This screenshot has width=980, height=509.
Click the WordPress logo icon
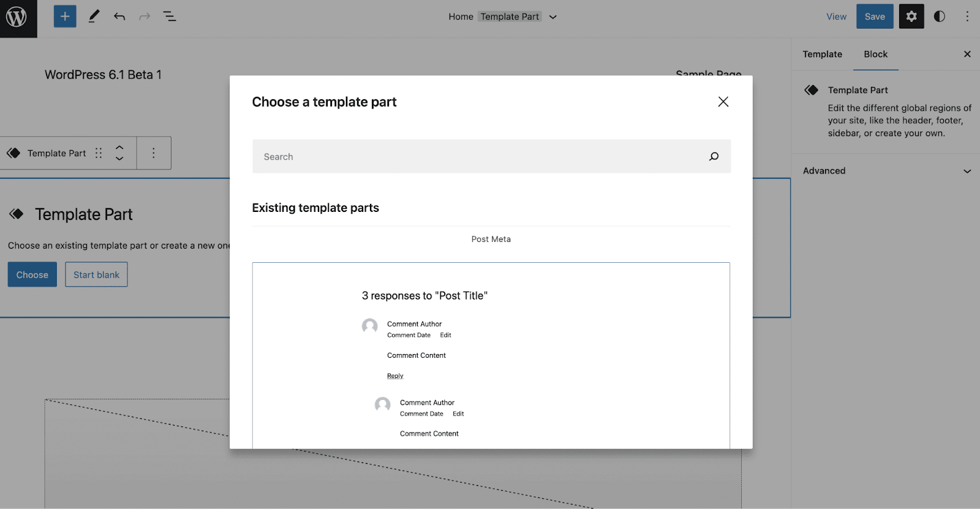point(17,17)
